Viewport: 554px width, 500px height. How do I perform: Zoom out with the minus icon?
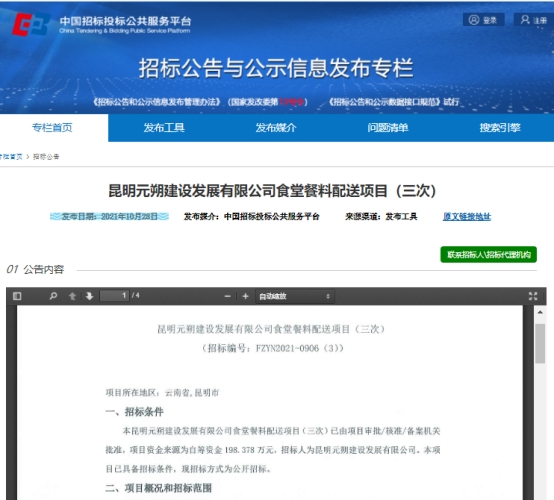pyautogui.click(x=228, y=296)
